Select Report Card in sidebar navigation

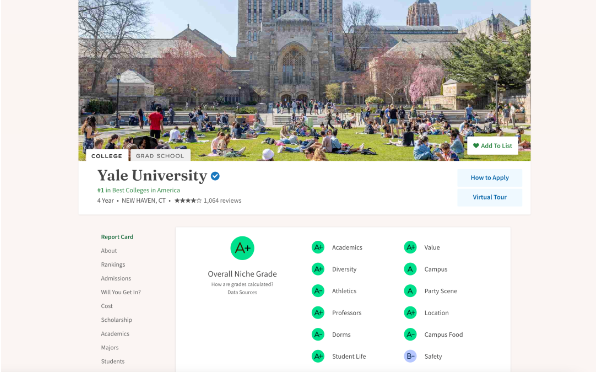click(117, 237)
